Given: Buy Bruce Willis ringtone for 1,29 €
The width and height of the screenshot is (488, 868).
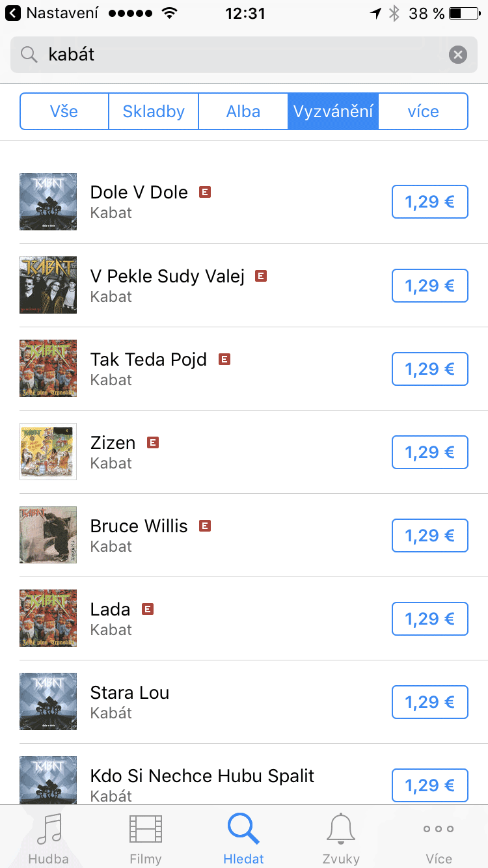Looking at the screenshot, I should coord(429,536).
